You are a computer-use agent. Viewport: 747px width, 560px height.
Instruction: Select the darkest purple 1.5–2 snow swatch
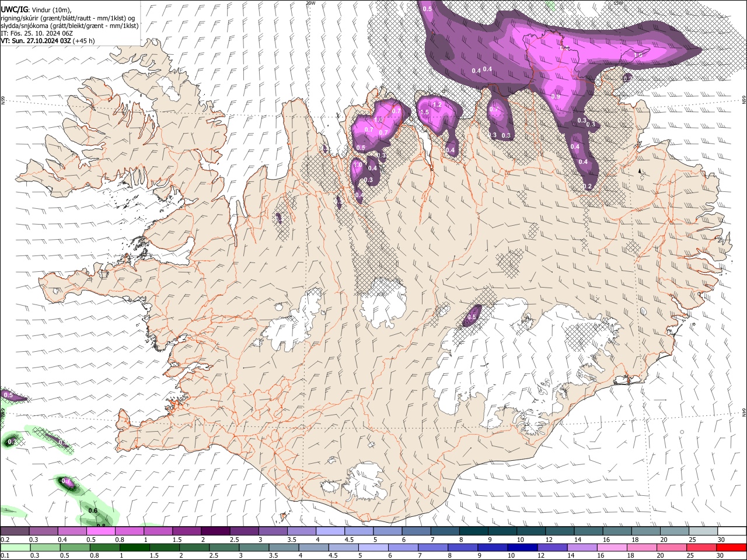[x=186, y=531]
